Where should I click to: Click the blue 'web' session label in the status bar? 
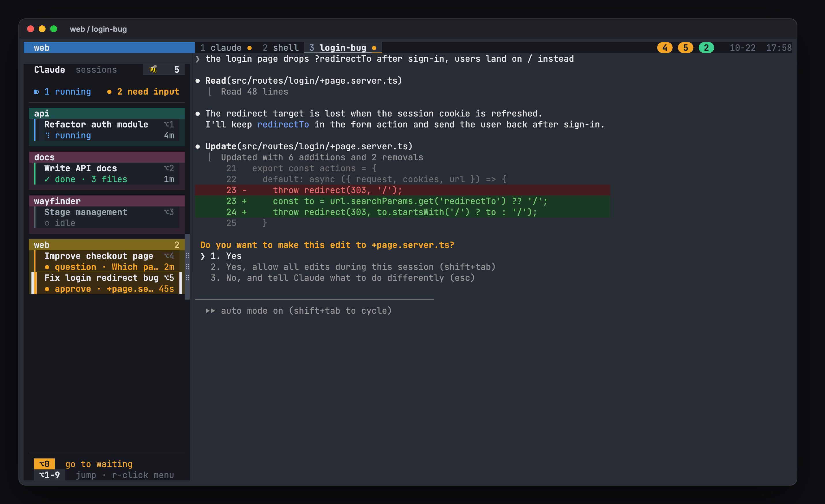pyautogui.click(x=109, y=48)
